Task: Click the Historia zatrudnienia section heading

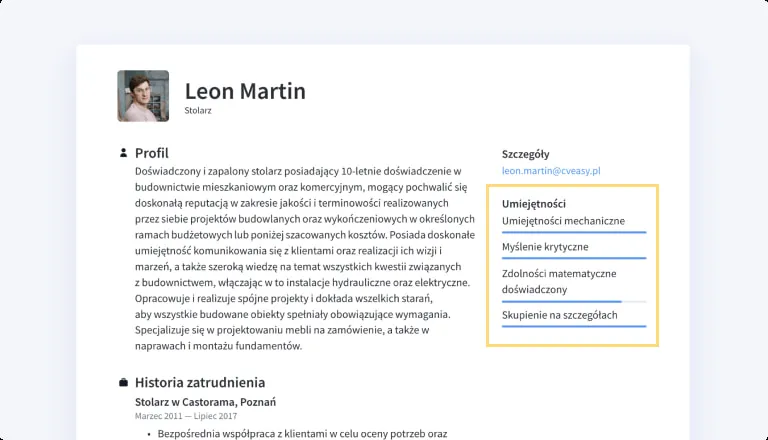Action: click(200, 382)
